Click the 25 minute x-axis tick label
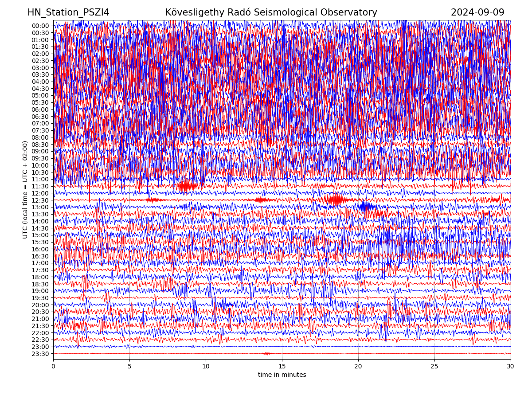 (434, 367)
